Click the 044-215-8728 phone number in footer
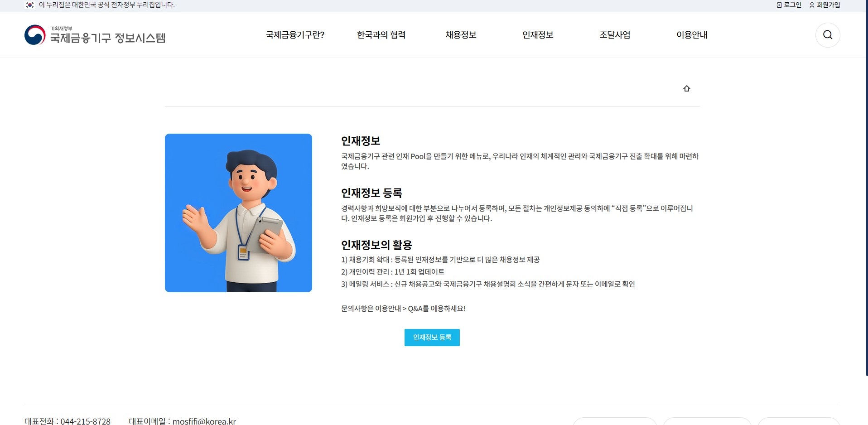Viewport: 868px width, 425px height. click(x=86, y=421)
